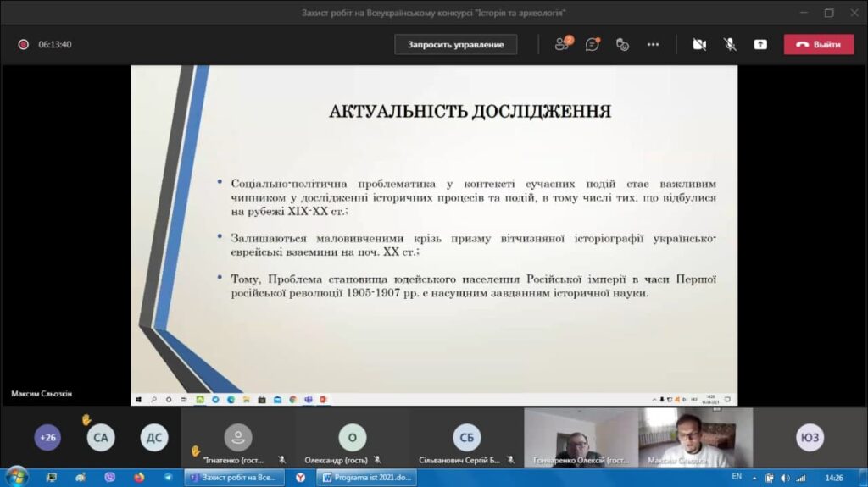
Task: Expand the +26 additional participants
Action: [x=47, y=437]
